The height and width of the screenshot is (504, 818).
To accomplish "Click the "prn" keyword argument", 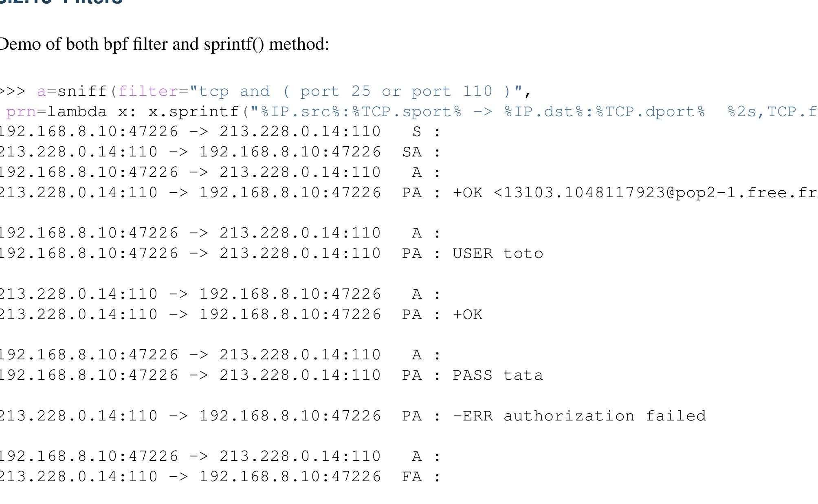I will (x=21, y=112).
